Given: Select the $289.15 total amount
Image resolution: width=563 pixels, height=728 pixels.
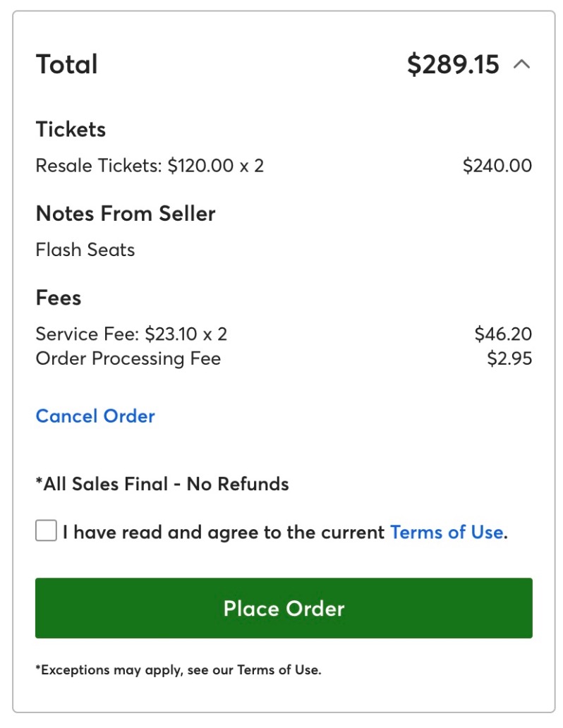Looking at the screenshot, I should [x=453, y=65].
